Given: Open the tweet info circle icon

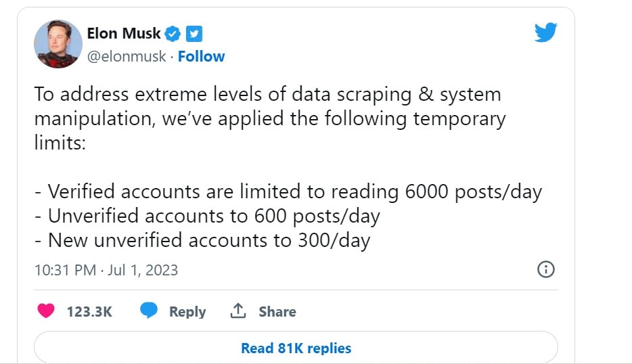Looking at the screenshot, I should click(x=546, y=269).
